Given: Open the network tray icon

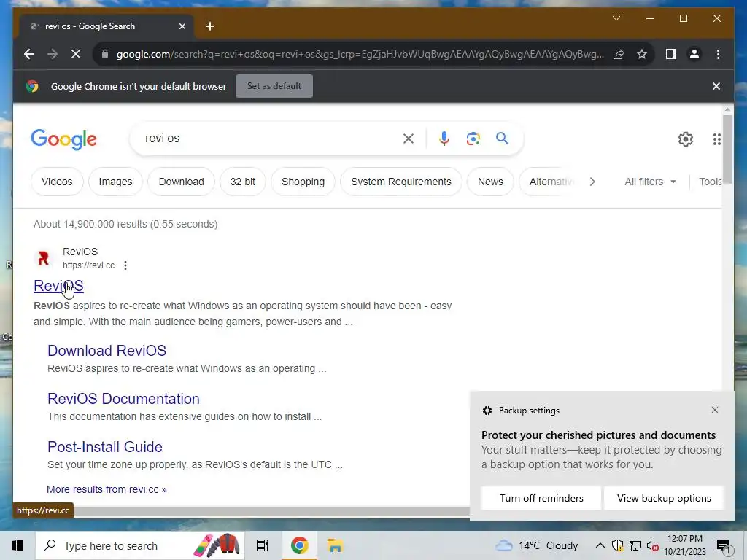Looking at the screenshot, I should point(635,545).
